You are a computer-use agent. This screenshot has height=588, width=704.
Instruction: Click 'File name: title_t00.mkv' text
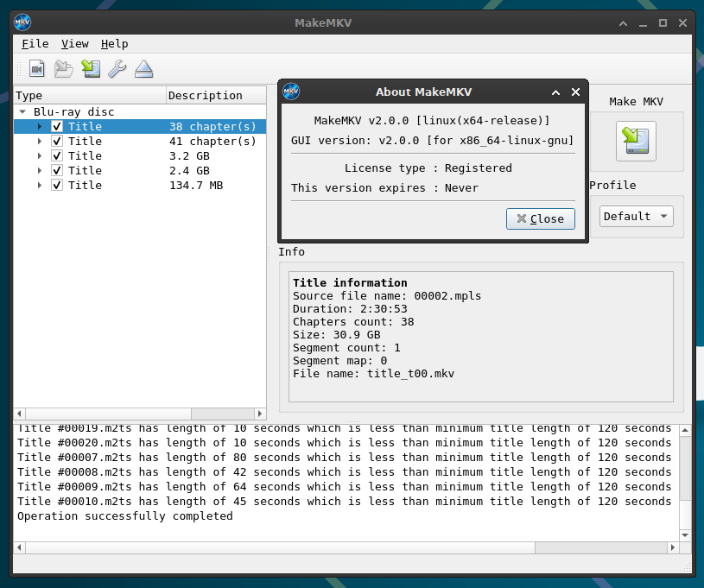pos(373,374)
